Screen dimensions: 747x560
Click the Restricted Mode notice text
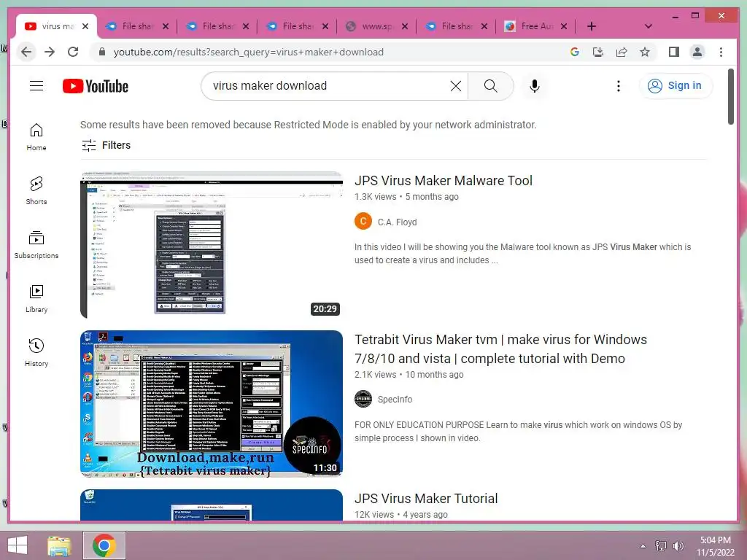pyautogui.click(x=309, y=125)
